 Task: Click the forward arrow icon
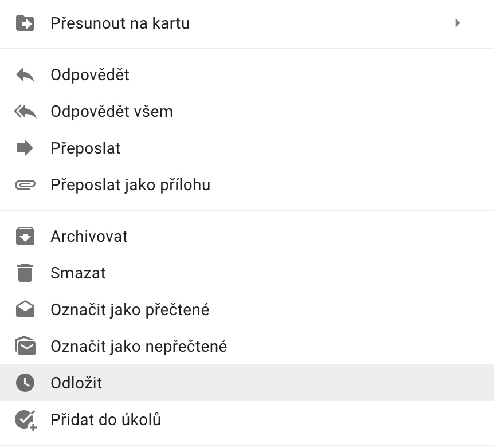25,148
